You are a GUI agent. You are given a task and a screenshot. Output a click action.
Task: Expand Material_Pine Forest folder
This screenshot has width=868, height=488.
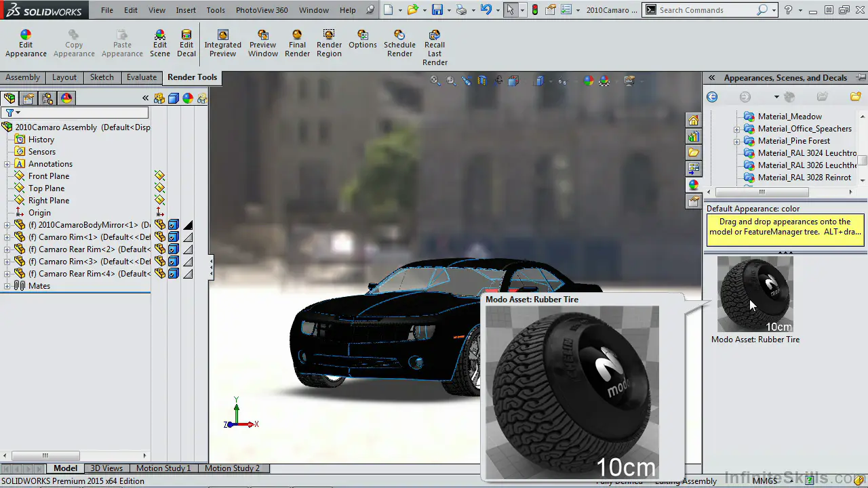click(736, 141)
